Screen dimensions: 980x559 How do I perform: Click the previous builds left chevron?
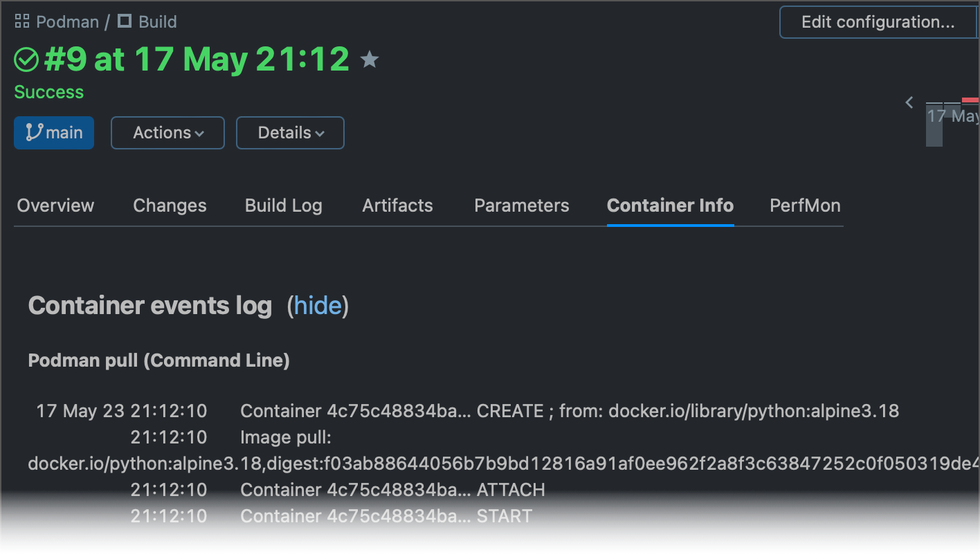tap(909, 103)
